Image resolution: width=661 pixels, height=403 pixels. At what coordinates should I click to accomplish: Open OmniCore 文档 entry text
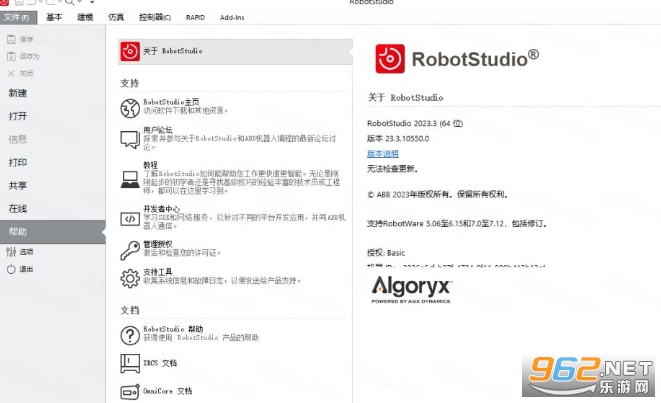tap(167, 391)
